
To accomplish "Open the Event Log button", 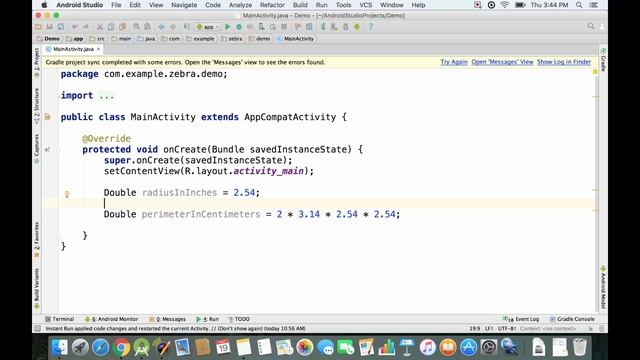I will [x=521, y=319].
